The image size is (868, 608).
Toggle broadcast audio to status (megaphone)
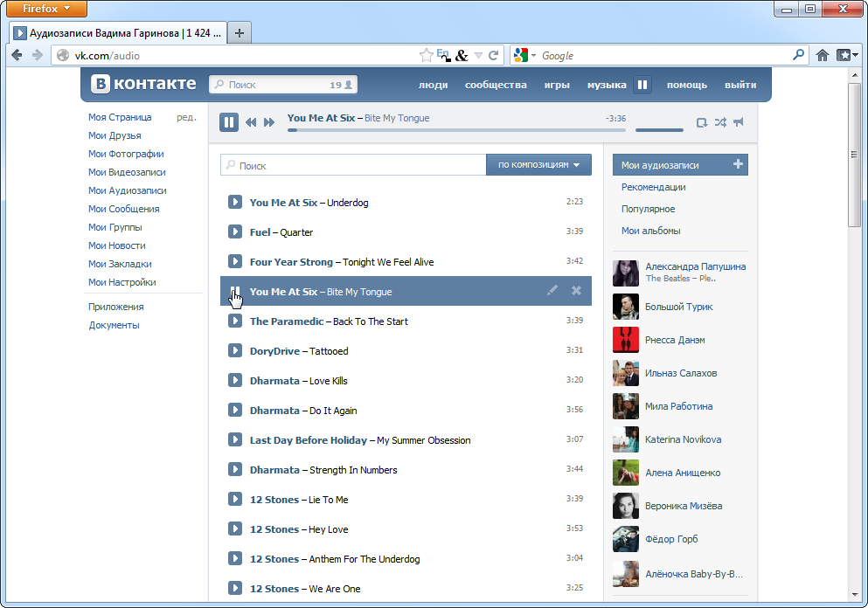pyautogui.click(x=739, y=122)
